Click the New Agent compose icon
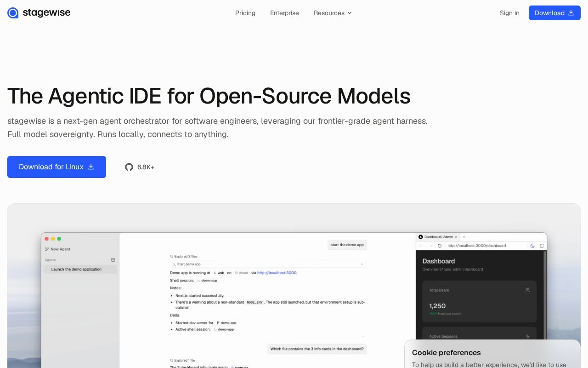 tap(47, 249)
